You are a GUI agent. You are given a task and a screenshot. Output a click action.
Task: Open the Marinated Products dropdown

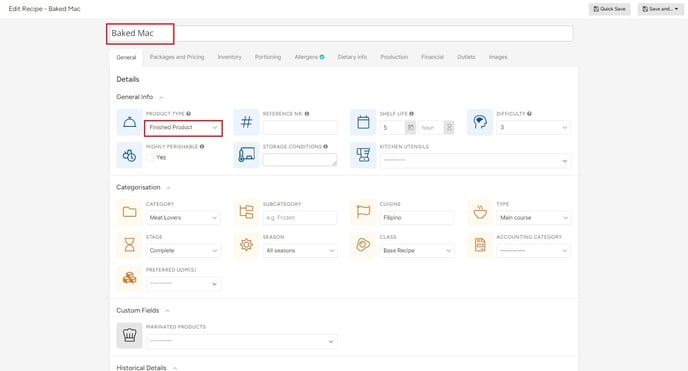[x=241, y=341]
